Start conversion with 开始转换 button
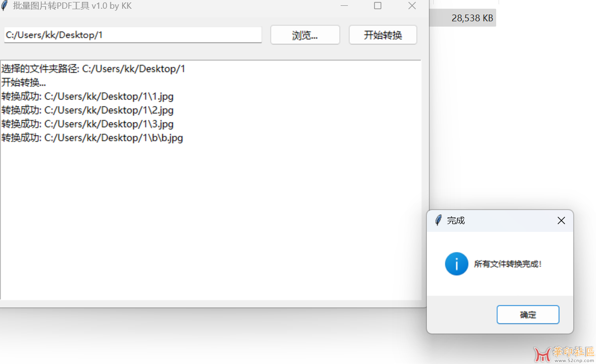 [383, 35]
